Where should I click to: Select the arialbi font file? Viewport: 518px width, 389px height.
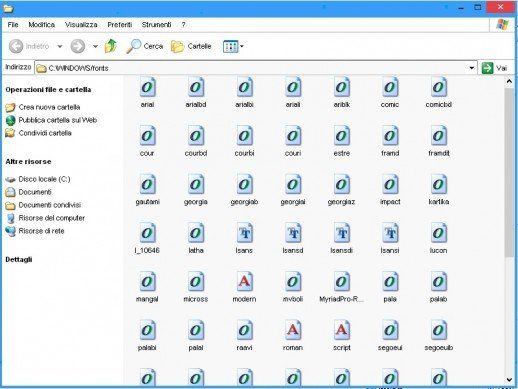(244, 93)
